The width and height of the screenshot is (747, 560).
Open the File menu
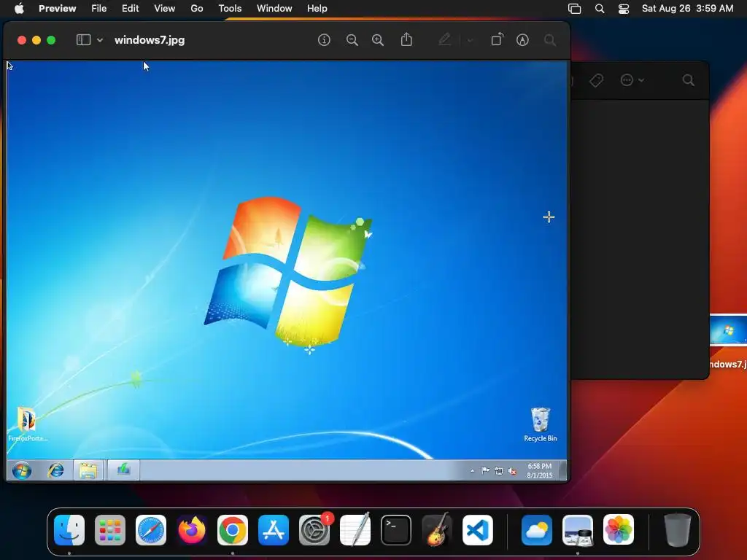coord(98,9)
